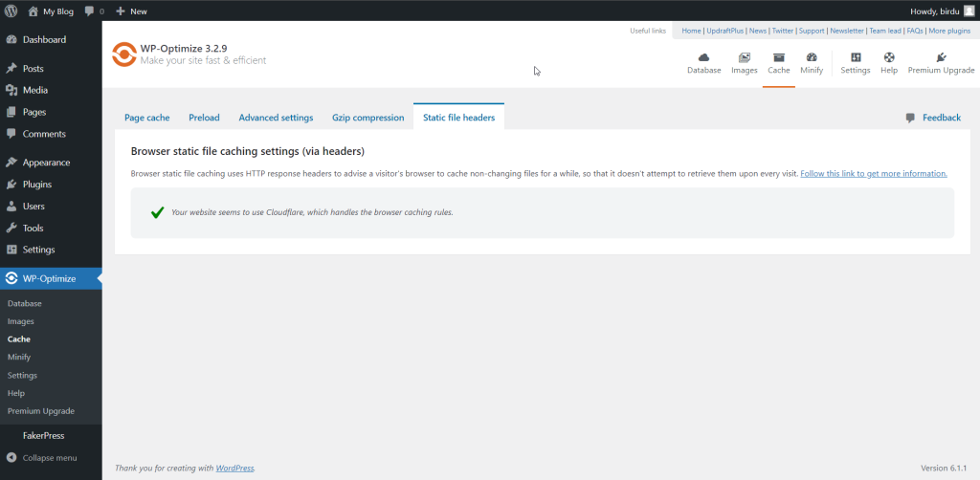Screen dimensions: 980x480
Task: Click the plus New icon in the admin bar
Action: point(121,11)
